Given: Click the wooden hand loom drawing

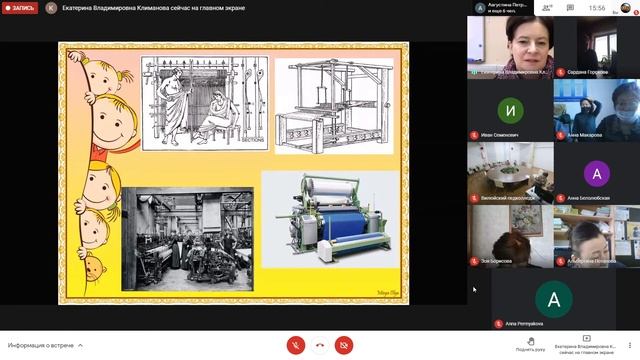Looking at the screenshot, I should pos(334,106).
